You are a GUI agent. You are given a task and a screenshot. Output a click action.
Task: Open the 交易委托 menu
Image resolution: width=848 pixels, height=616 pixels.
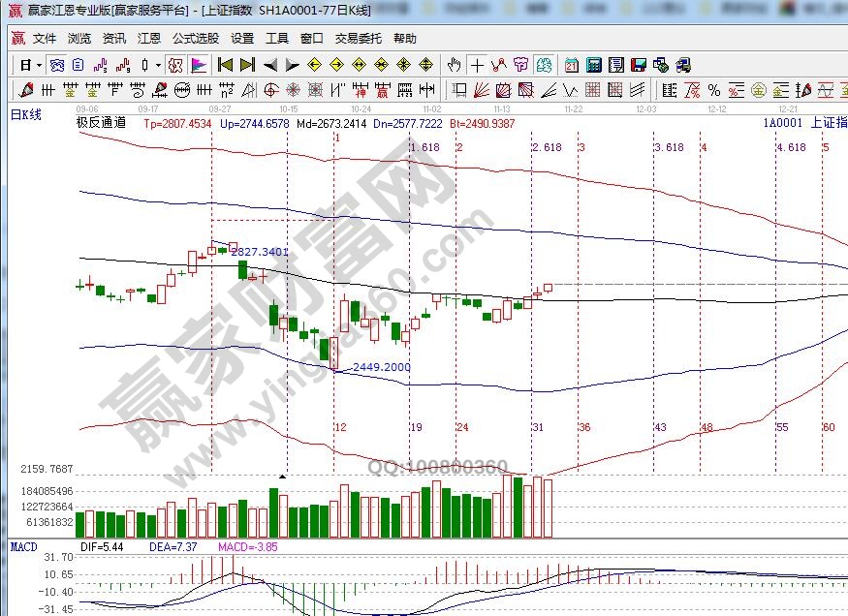point(359,39)
